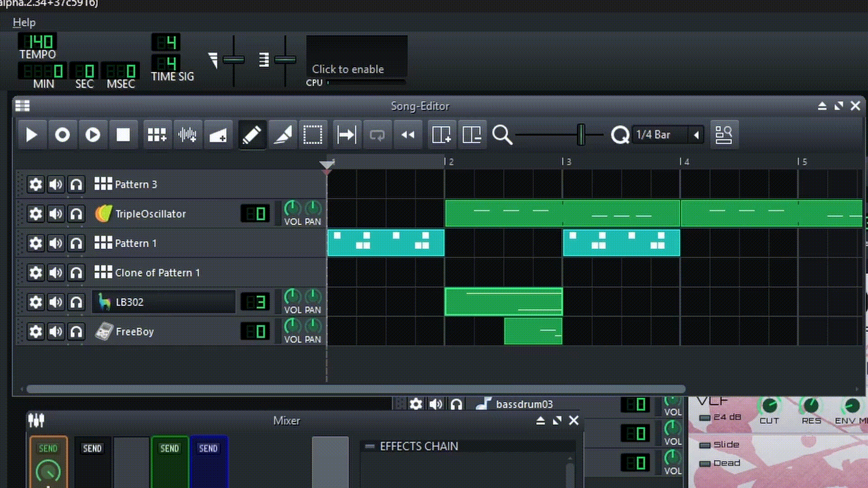Screen dimensions: 868x488
Task: Toggle loop points button
Action: tap(377, 135)
